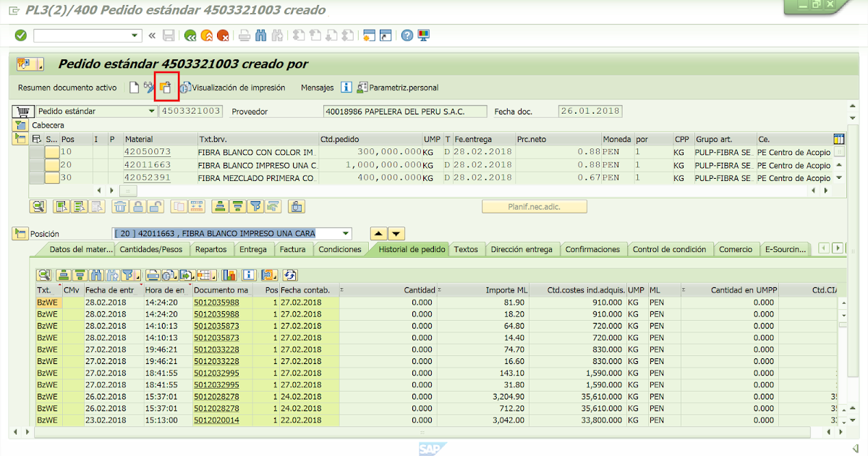Select the row marker for item 10

click(x=35, y=152)
